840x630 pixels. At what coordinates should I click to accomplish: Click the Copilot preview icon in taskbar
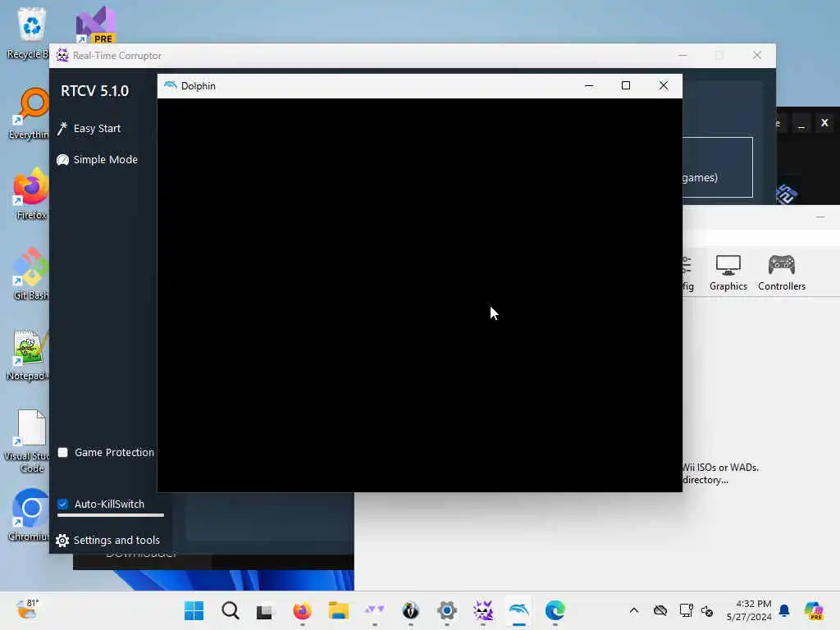coord(814,610)
